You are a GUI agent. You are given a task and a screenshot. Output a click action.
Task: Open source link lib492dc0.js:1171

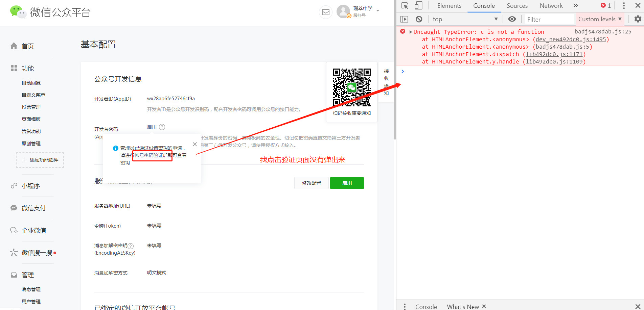554,54
